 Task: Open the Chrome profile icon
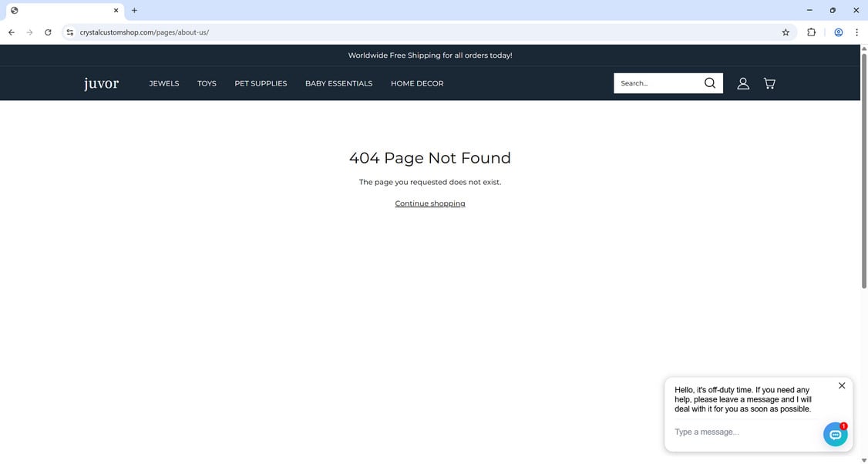pyautogui.click(x=838, y=32)
